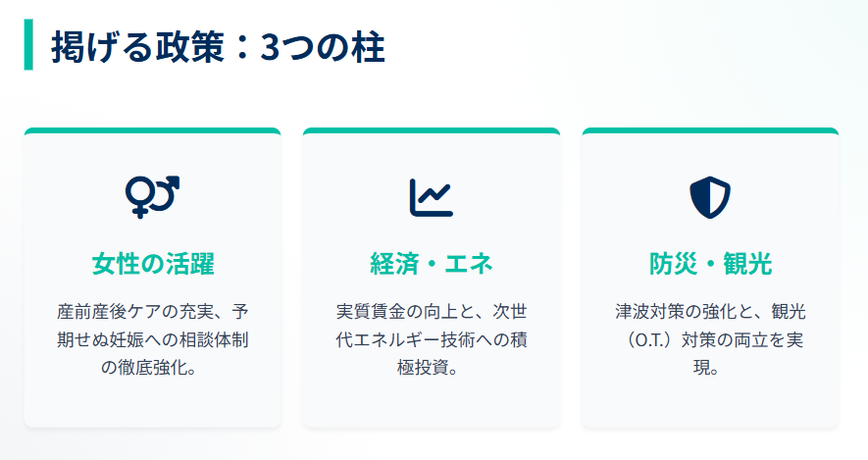The image size is (868, 460).
Task: Select the 防災・観光 card heading
Action: click(x=710, y=264)
